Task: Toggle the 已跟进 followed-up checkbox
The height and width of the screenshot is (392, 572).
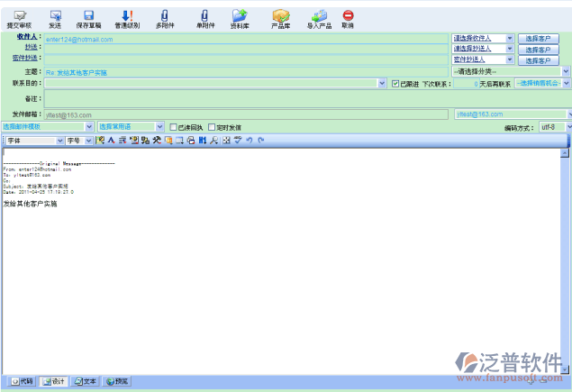Action: click(x=395, y=83)
